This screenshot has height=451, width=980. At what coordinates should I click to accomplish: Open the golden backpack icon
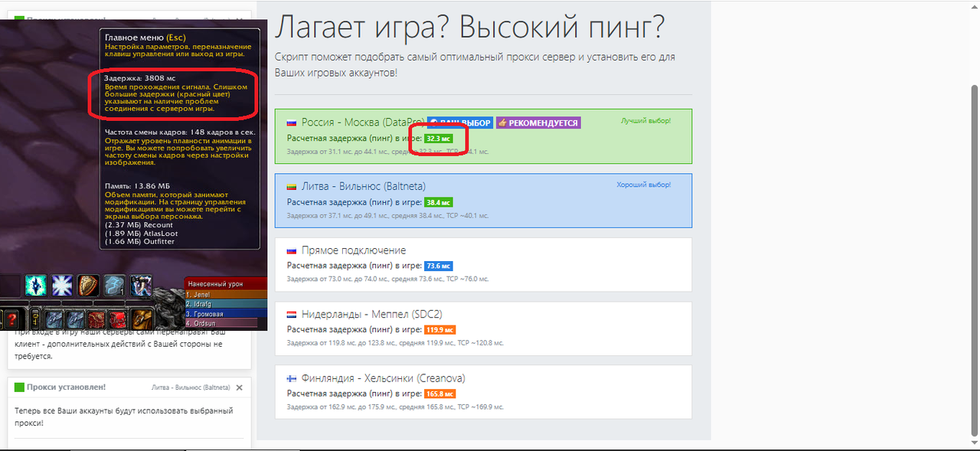tap(142, 319)
